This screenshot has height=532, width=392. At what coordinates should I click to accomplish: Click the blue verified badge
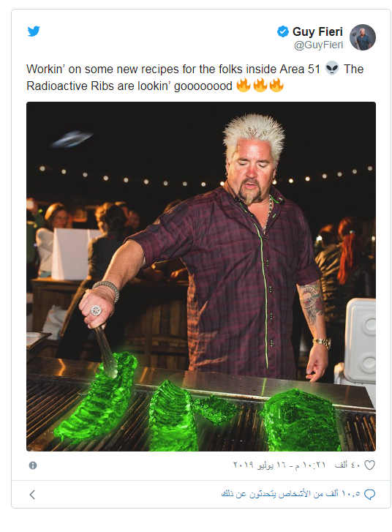[x=283, y=31]
